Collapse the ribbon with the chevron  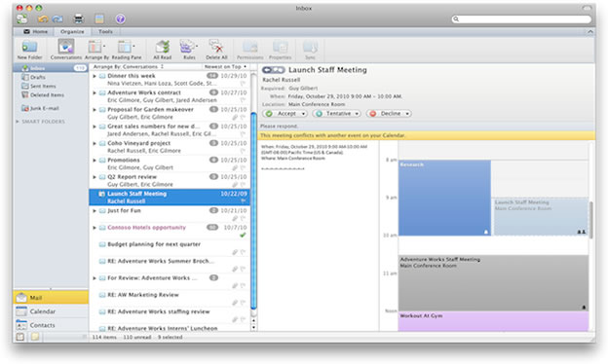(x=589, y=32)
